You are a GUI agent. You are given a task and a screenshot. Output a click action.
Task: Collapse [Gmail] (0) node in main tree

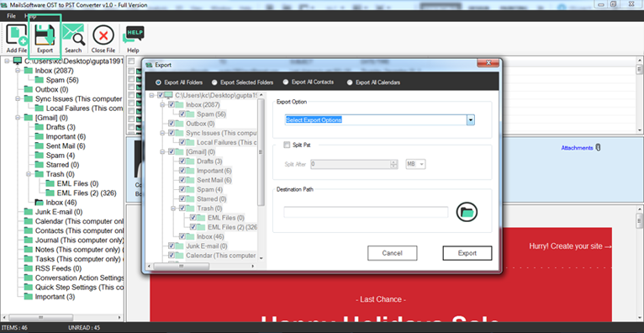pyautogui.click(x=18, y=118)
